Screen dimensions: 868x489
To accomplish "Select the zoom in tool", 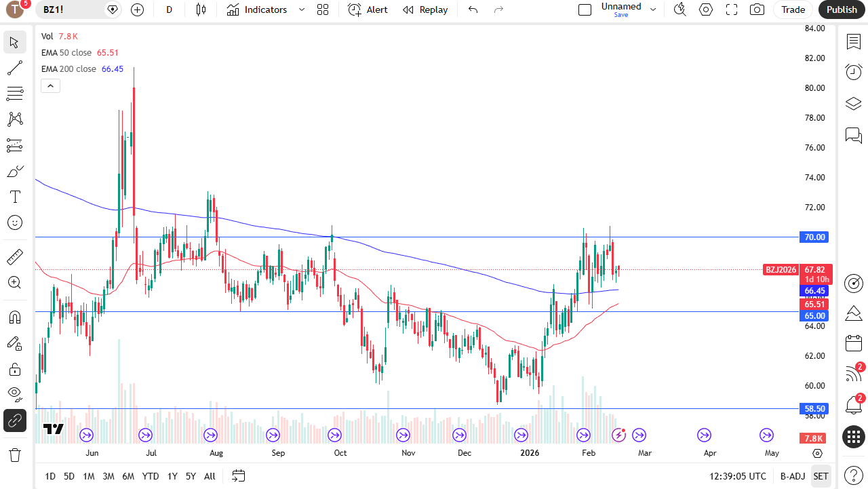I will (15, 283).
